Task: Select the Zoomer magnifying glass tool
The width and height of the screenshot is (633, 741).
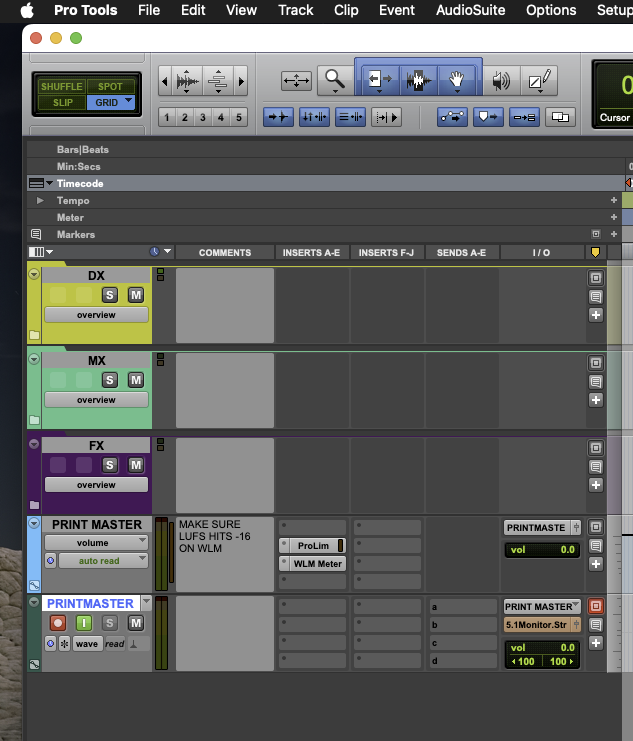Action: coord(335,81)
